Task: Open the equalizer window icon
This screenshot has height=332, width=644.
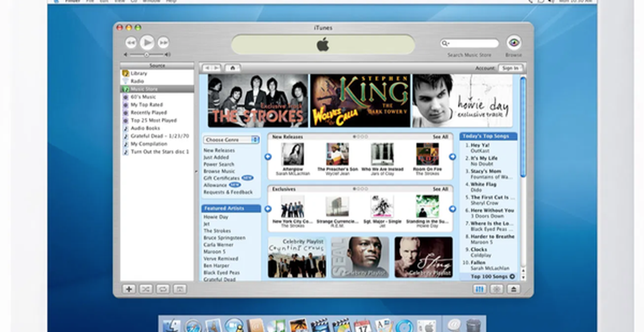Action: (x=480, y=289)
